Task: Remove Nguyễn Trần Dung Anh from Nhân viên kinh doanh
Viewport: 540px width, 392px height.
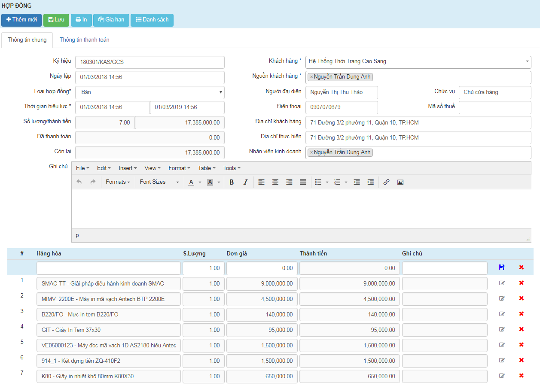Action: click(x=311, y=152)
